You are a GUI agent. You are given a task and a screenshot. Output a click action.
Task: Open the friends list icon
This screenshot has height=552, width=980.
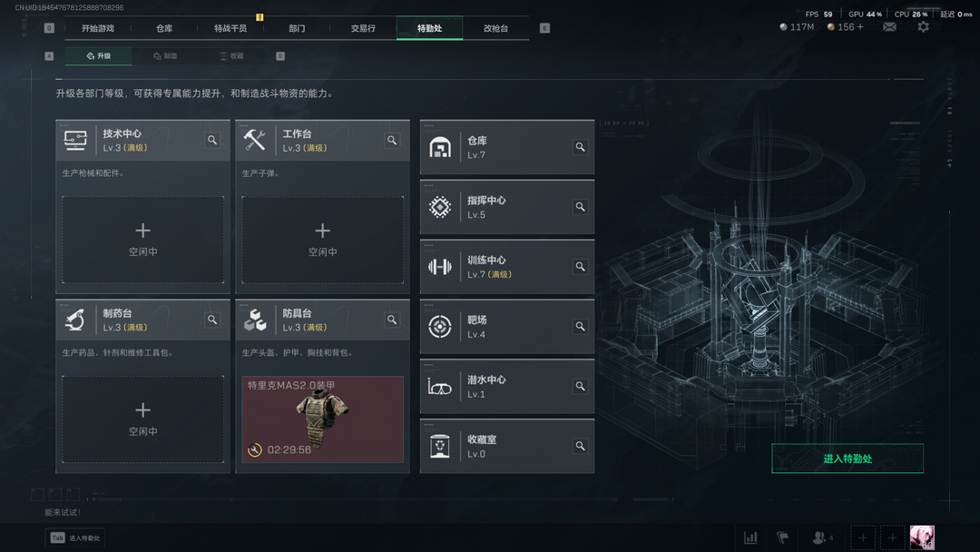coord(822,537)
